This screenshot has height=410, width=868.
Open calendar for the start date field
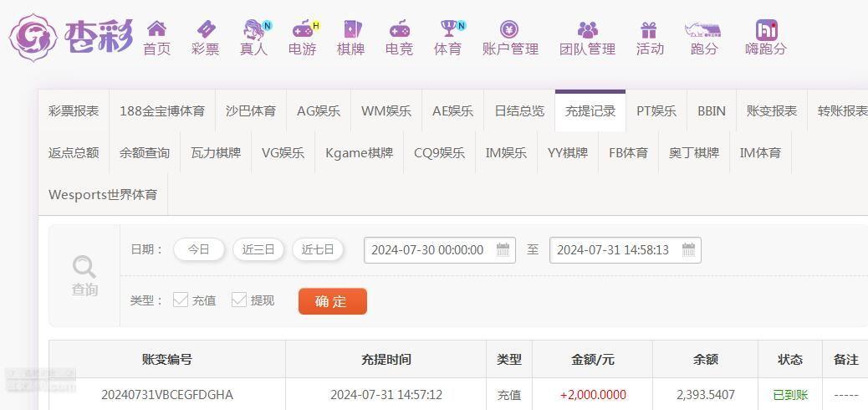click(503, 250)
